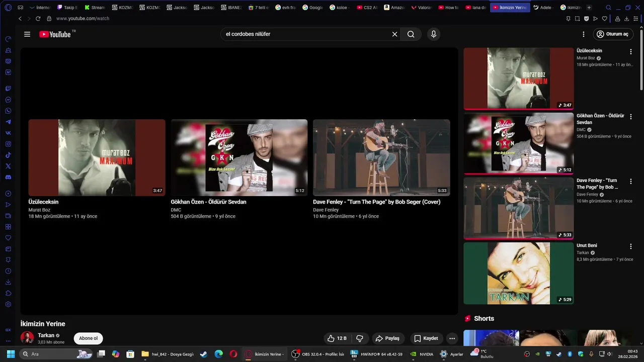Screen dimensions: 644x362
Task: Play the Üzüleceksin end-screen video
Action: pyautogui.click(x=97, y=157)
